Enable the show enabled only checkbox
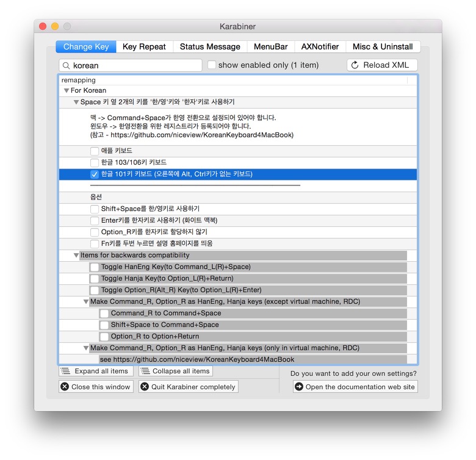The height and width of the screenshot is (460, 476). pos(212,65)
